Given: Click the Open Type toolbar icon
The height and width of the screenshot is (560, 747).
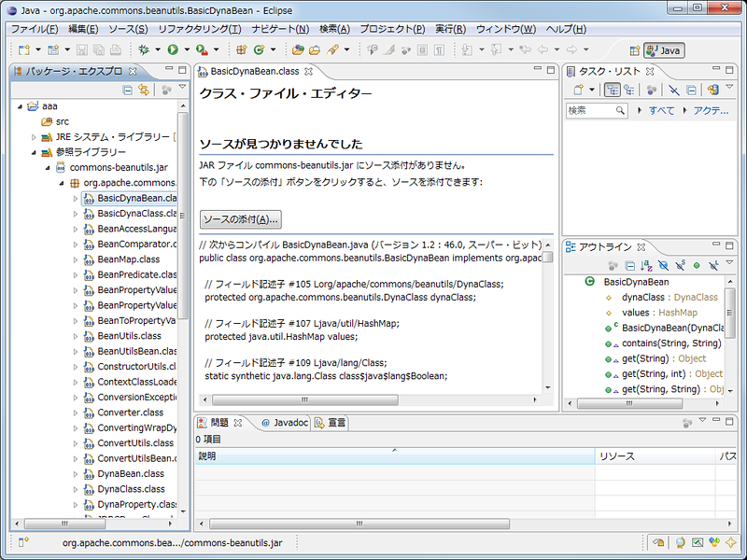Looking at the screenshot, I should [x=298, y=49].
